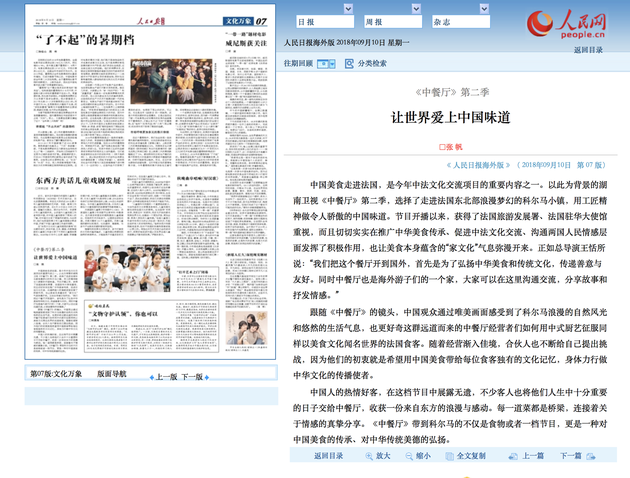Click the blue diamond after 下一版
Image resolution: width=630 pixels, height=478 pixels.
pyautogui.click(x=207, y=378)
